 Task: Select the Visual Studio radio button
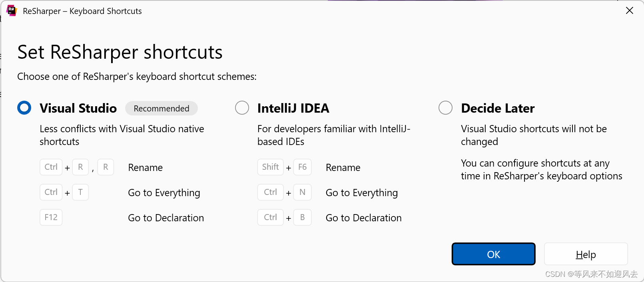click(24, 108)
